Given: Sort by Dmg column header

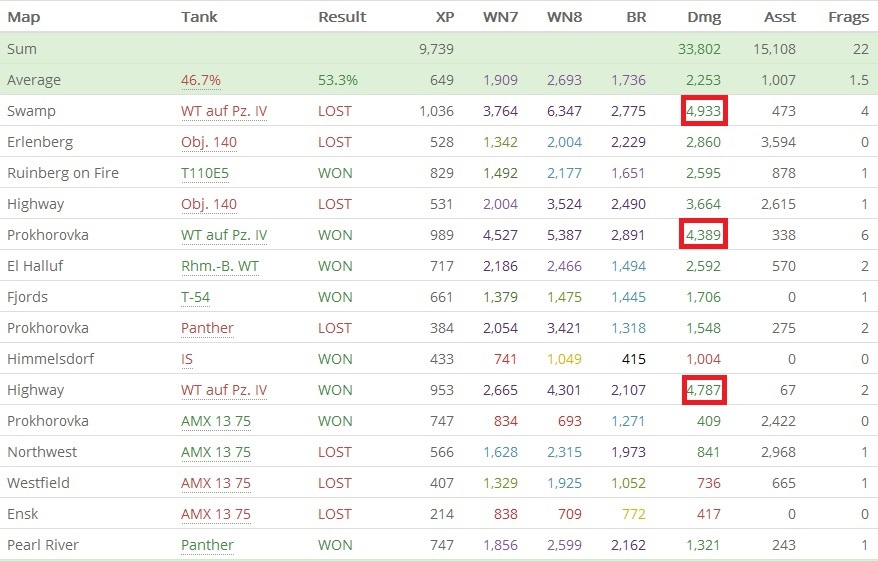Looking at the screenshot, I should 704,17.
